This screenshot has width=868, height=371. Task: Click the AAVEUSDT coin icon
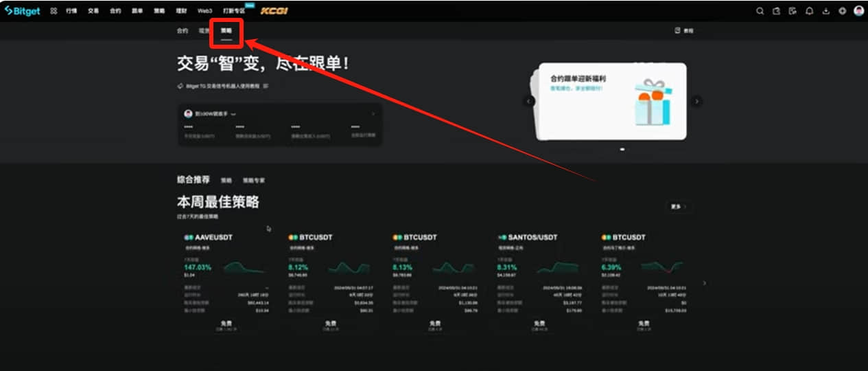[x=189, y=238]
